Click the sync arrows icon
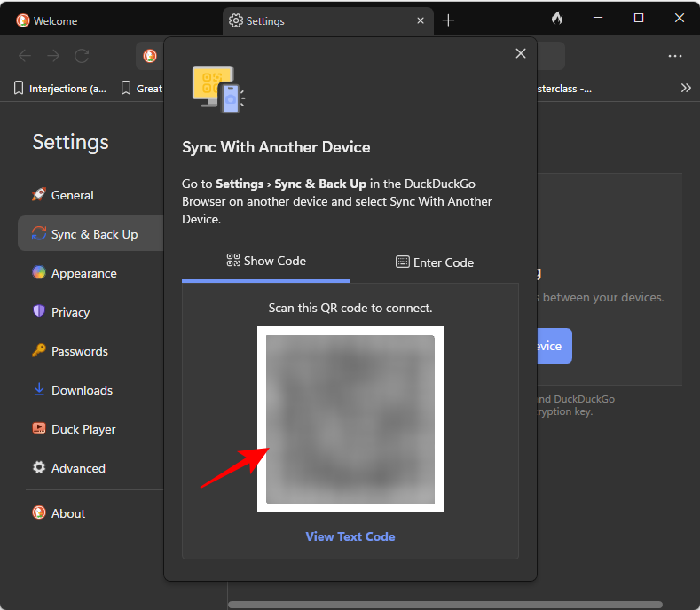700x610 pixels. (39, 233)
